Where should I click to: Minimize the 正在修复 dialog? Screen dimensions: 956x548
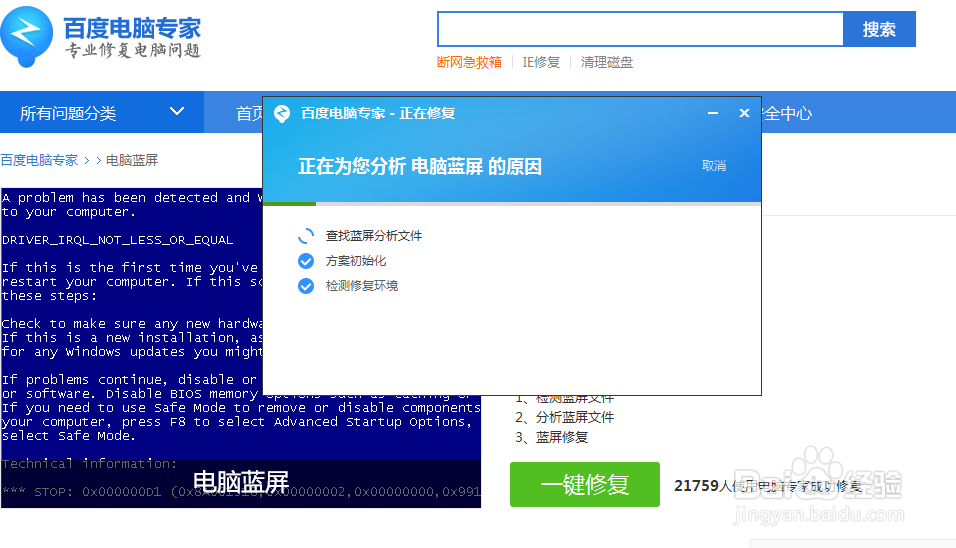tap(713, 113)
